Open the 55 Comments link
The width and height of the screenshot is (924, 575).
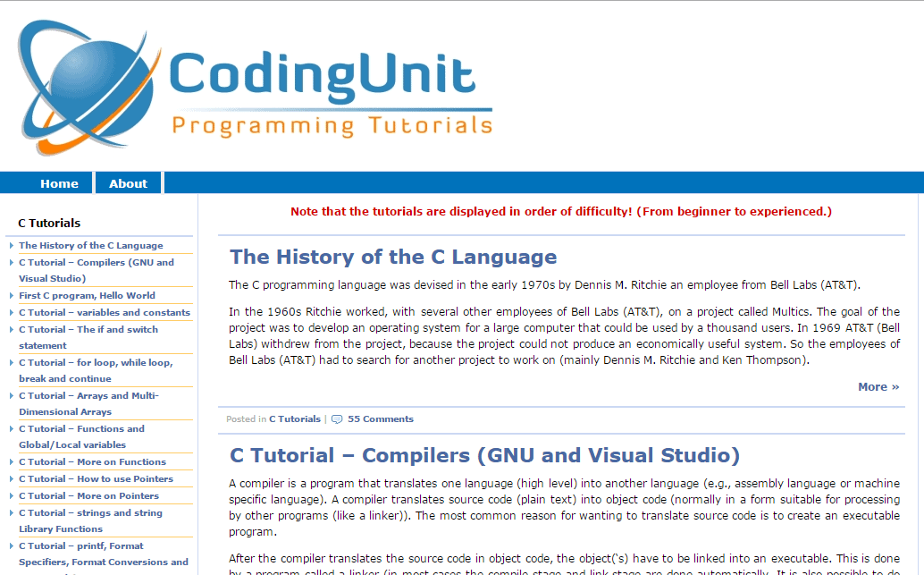pyautogui.click(x=381, y=419)
